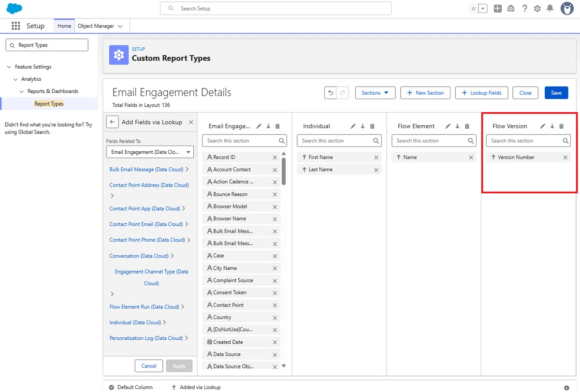Save the report type layout

(x=556, y=93)
